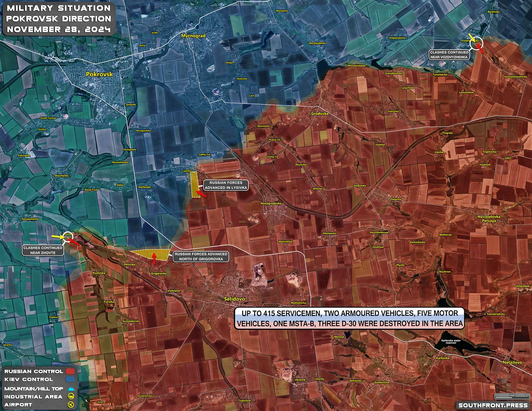
Task: Click the Grodovka town label
Action: (x=320, y=114)
